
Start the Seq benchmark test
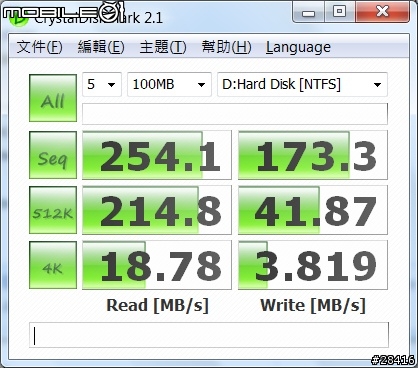pos(53,155)
